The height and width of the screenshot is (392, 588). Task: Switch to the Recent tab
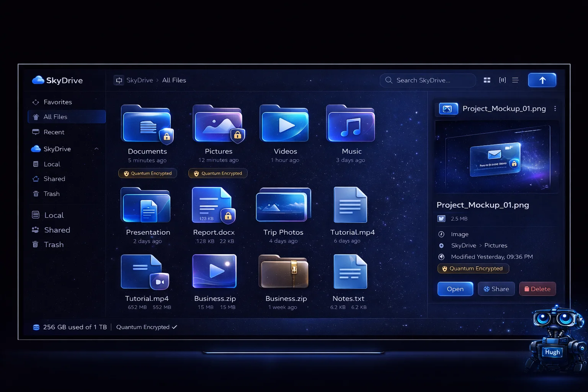tap(53, 132)
